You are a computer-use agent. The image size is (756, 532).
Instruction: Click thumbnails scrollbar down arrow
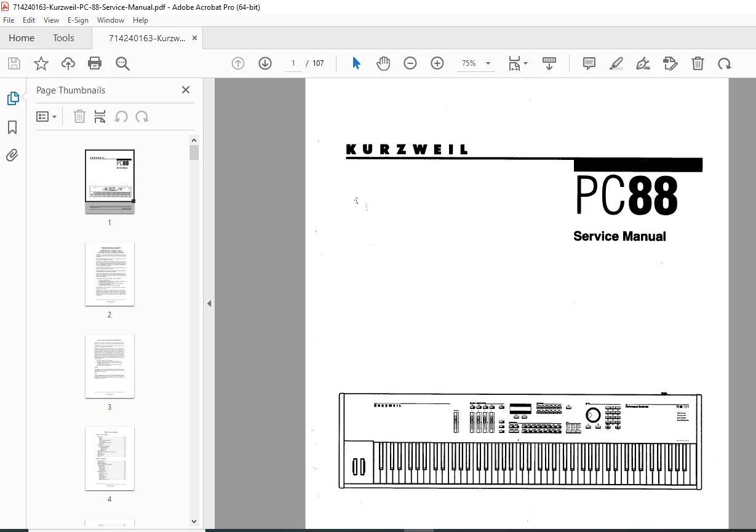coord(194,522)
